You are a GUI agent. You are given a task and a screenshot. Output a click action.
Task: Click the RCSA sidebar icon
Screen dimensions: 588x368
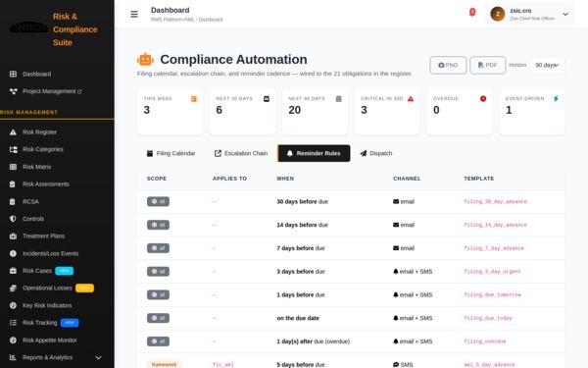[13, 201]
